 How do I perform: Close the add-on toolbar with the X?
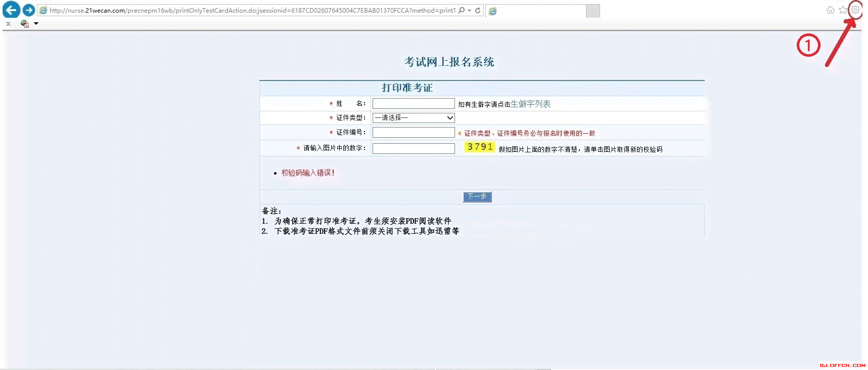[x=8, y=24]
